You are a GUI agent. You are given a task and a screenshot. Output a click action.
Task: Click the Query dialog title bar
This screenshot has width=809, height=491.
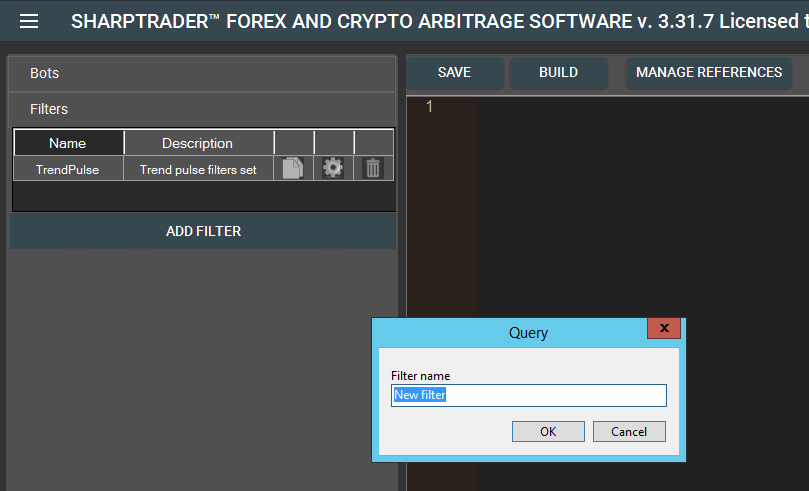pyautogui.click(x=510, y=332)
